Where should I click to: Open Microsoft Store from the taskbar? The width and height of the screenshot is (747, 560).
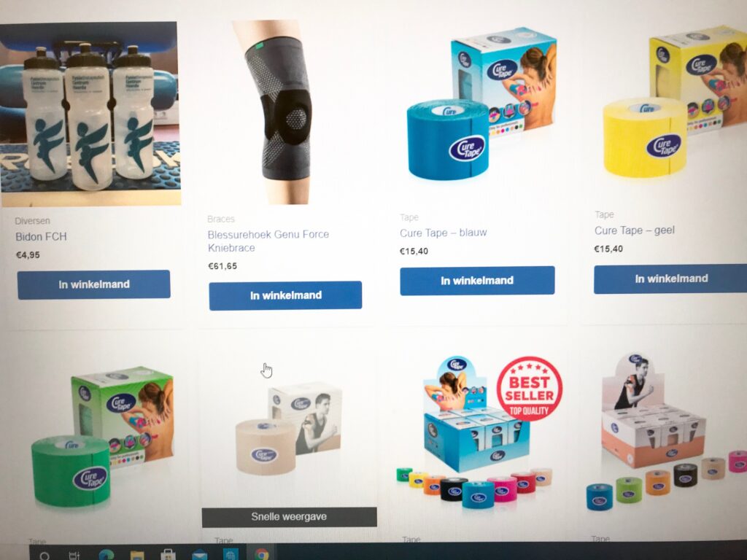tap(168, 555)
